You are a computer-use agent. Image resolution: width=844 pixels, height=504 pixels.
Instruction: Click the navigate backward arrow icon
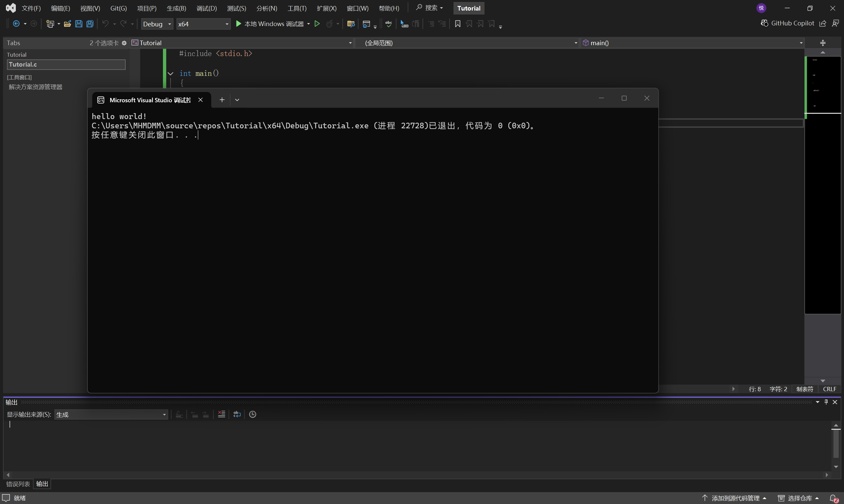pyautogui.click(x=16, y=24)
